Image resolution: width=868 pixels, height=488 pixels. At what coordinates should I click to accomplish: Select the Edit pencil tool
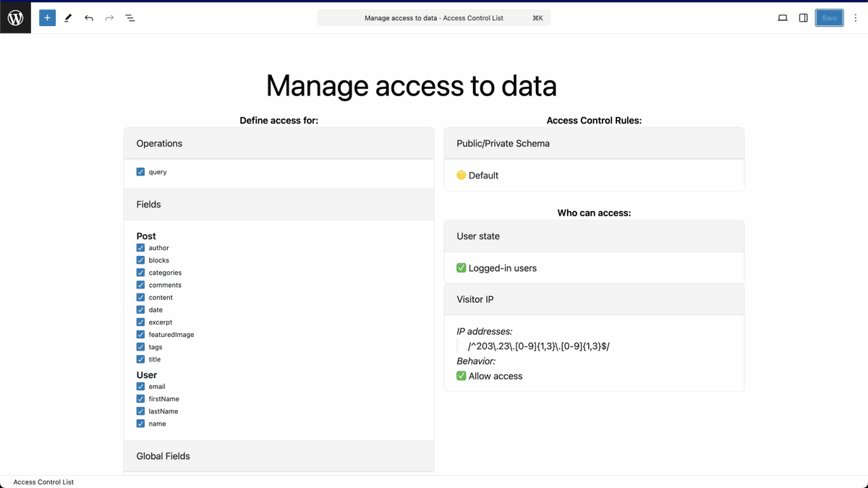68,17
